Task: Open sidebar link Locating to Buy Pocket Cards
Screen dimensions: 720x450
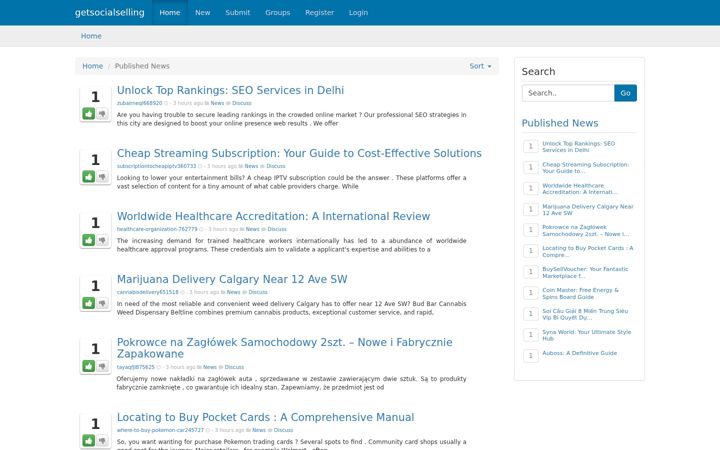Action: click(x=587, y=252)
